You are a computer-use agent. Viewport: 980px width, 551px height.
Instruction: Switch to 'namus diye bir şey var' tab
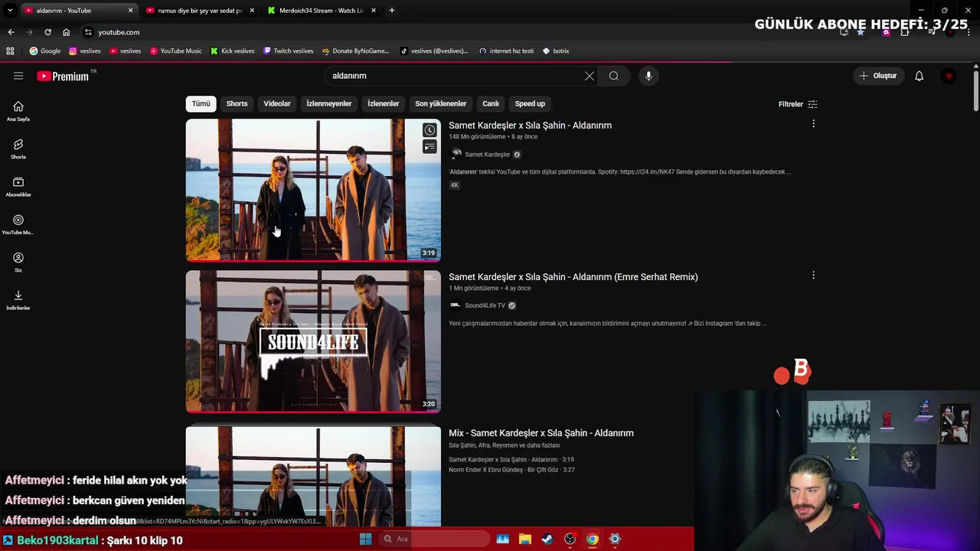tap(200, 11)
